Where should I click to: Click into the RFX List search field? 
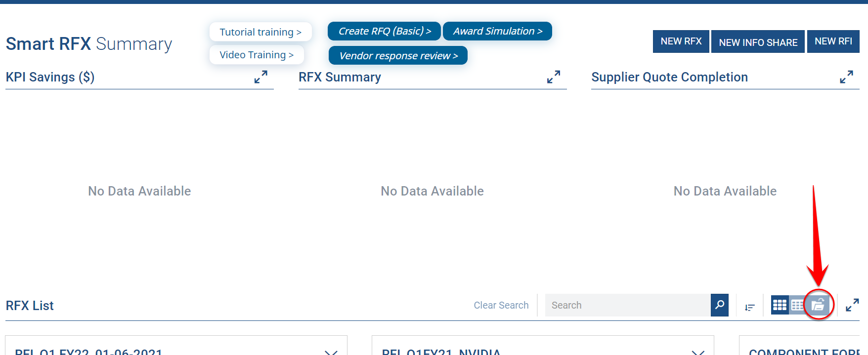tap(627, 305)
